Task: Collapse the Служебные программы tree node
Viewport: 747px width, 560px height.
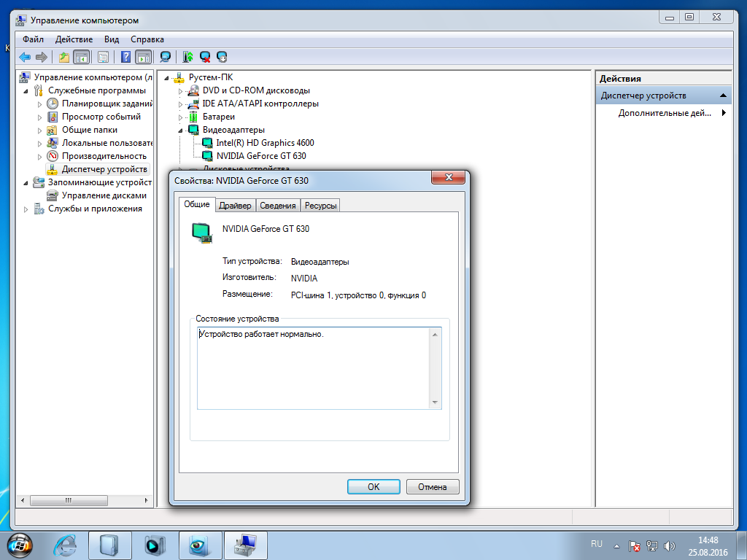Action: point(26,91)
